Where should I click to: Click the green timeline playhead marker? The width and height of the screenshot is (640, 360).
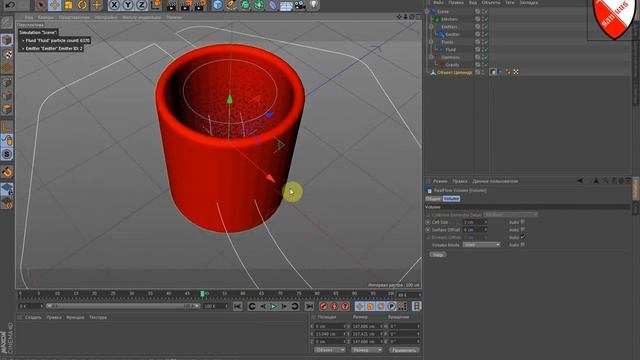pos(202,293)
